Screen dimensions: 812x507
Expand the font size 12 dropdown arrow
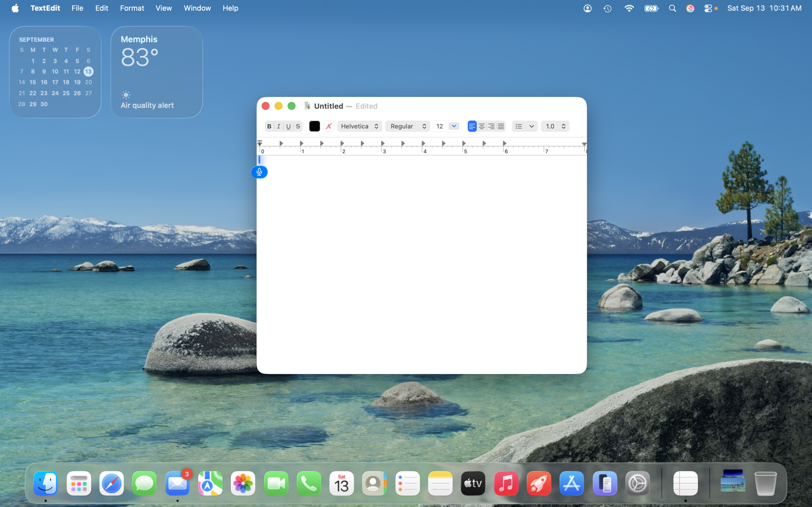454,126
